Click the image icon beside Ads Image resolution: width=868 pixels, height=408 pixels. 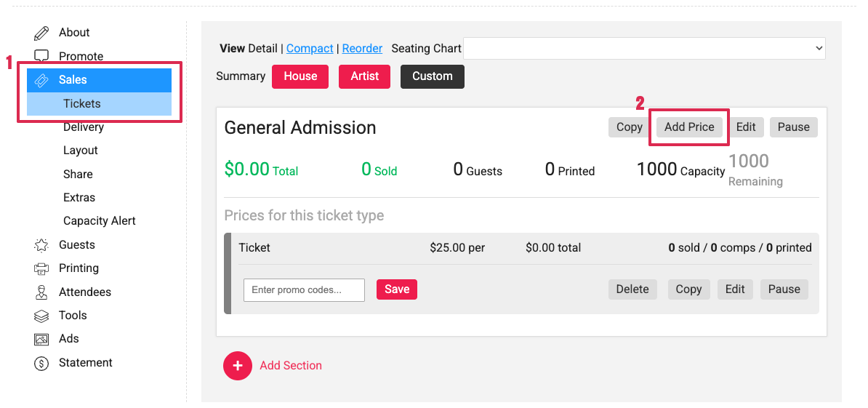coord(41,339)
